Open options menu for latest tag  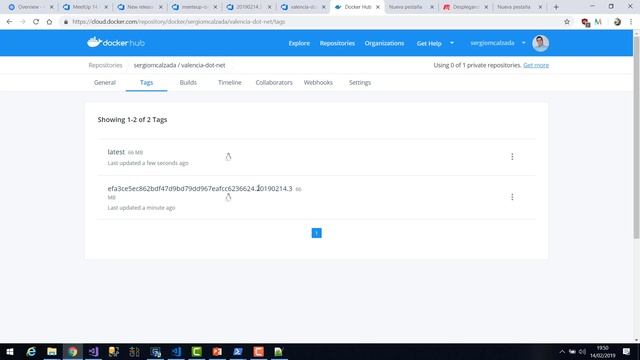click(x=512, y=157)
